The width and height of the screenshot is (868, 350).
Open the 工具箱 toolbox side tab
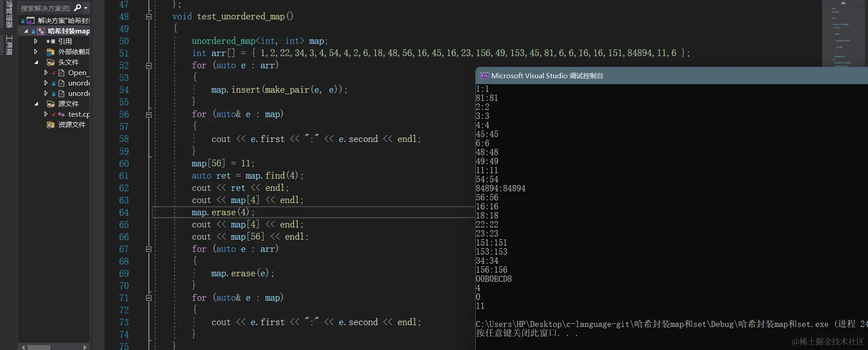pyautogui.click(x=9, y=45)
